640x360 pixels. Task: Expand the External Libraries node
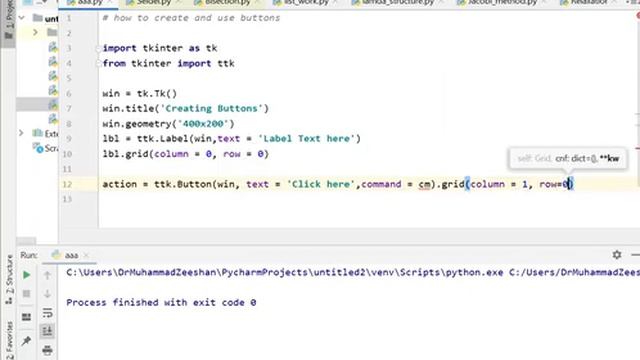[x=22, y=133]
